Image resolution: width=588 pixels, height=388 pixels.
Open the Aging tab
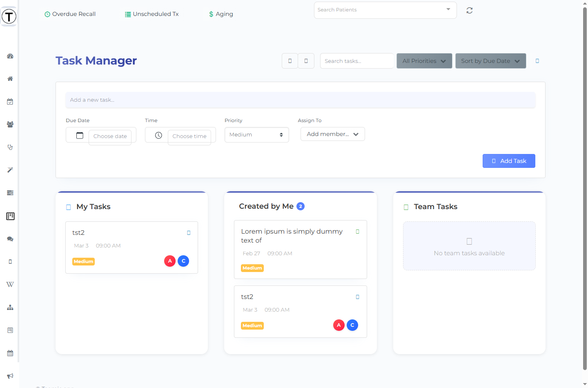[x=220, y=14]
